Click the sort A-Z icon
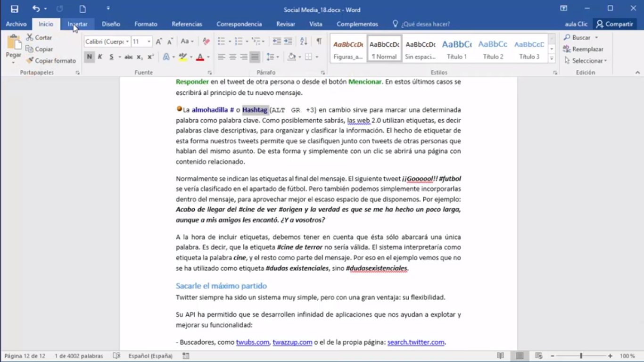 [x=304, y=41]
